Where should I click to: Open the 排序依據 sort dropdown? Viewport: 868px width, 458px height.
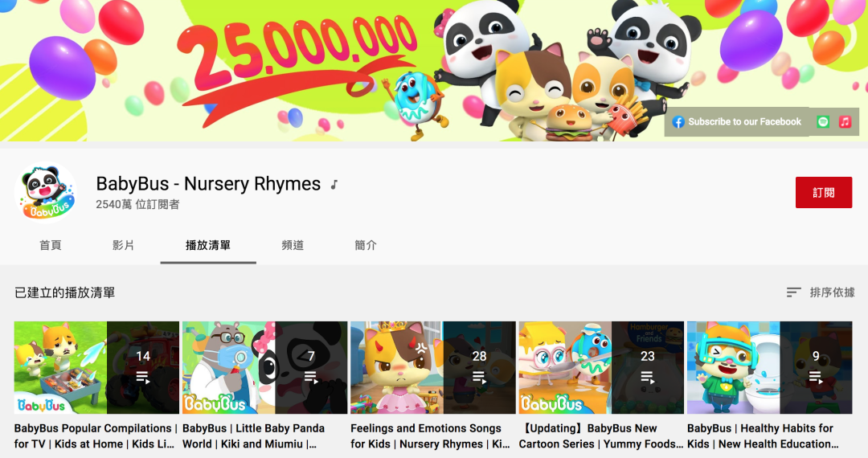[821, 292]
